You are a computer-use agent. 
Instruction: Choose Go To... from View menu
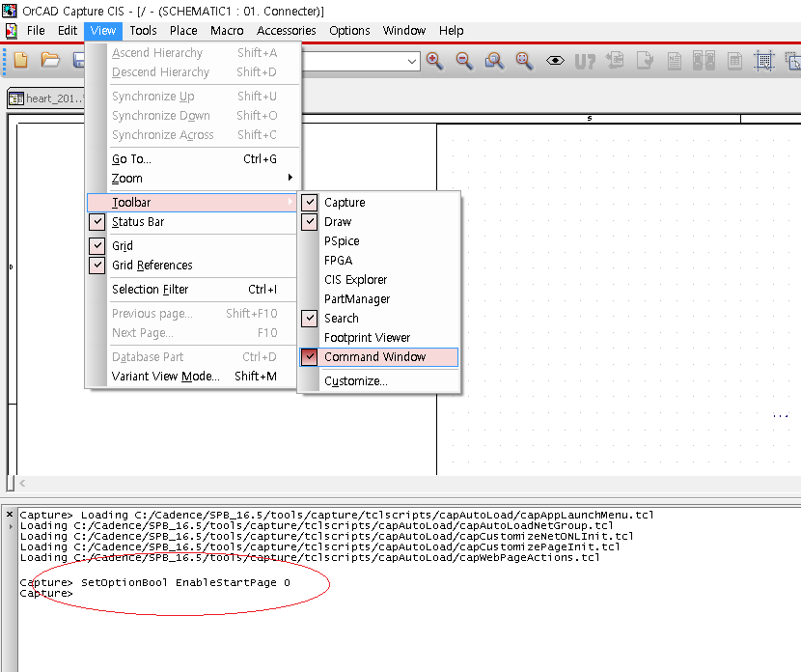(192, 159)
